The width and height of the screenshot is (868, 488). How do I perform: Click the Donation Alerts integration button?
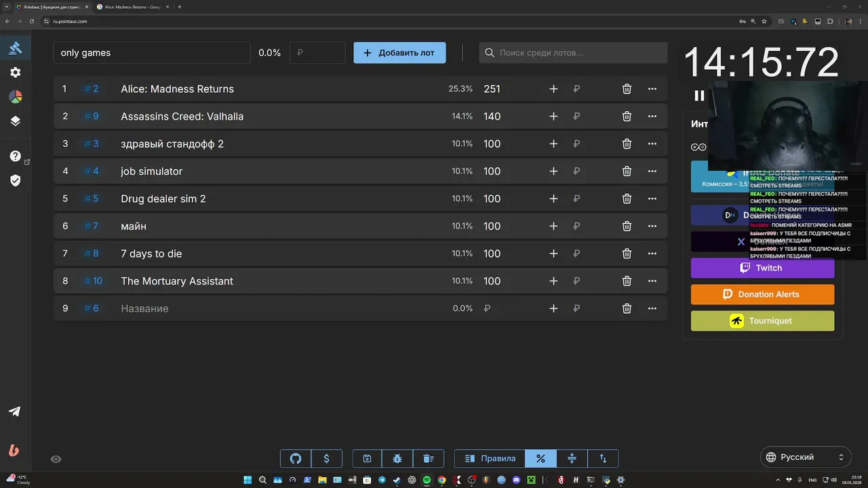(x=762, y=294)
